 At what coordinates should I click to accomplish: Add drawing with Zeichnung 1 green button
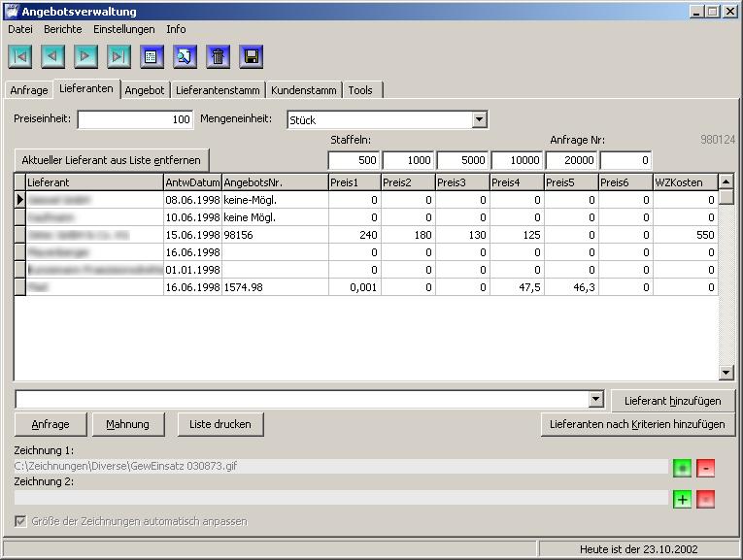click(683, 468)
